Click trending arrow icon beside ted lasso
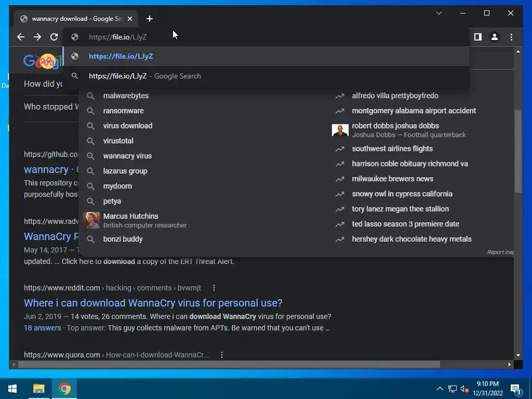 click(340, 224)
